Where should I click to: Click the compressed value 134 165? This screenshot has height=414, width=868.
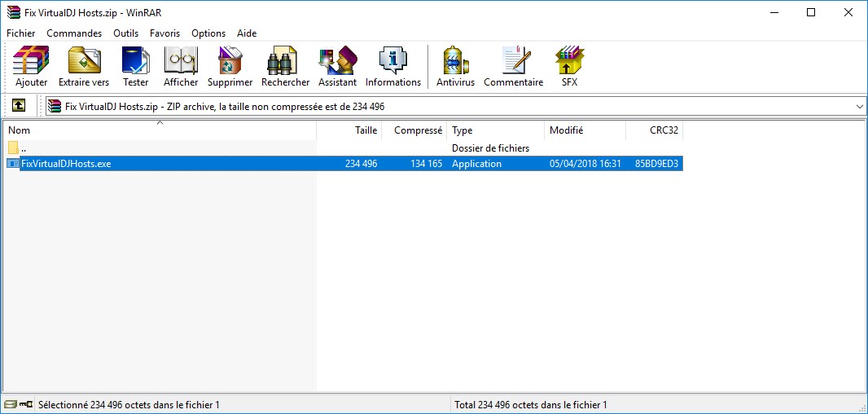[x=426, y=164]
